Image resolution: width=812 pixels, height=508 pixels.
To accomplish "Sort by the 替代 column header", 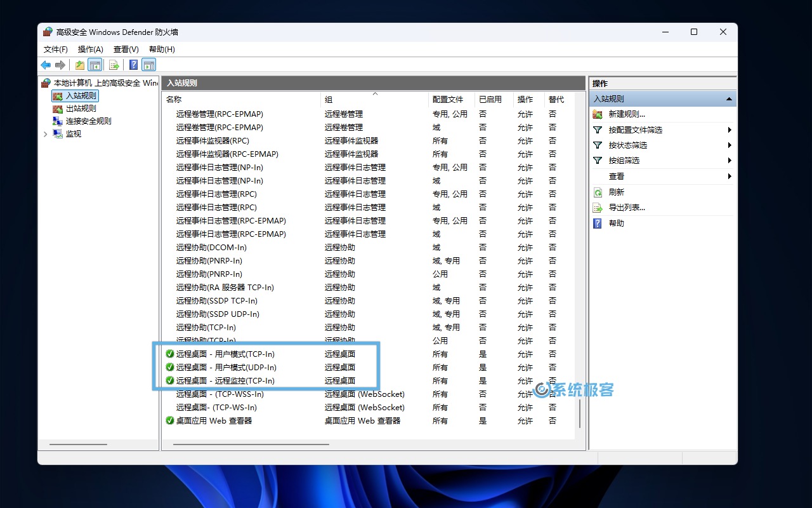I will pos(560,99).
